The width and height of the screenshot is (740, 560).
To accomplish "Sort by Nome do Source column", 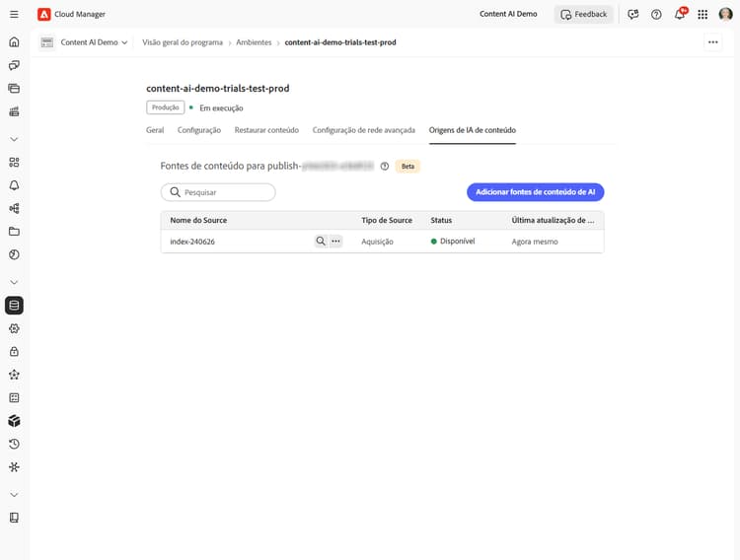I will pyautogui.click(x=198, y=220).
